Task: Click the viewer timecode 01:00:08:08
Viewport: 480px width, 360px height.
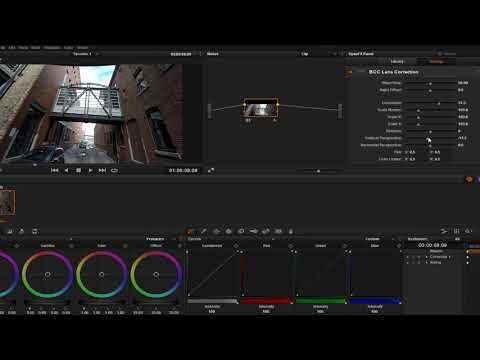Action: click(183, 170)
